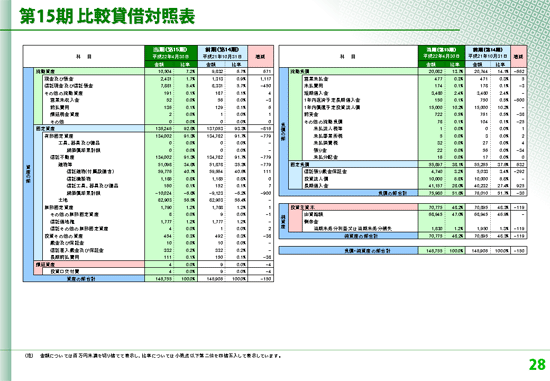The width and height of the screenshot is (550, 381).
Task: Click the slide title 第15期 比較貸借対照表
Action: point(107,17)
